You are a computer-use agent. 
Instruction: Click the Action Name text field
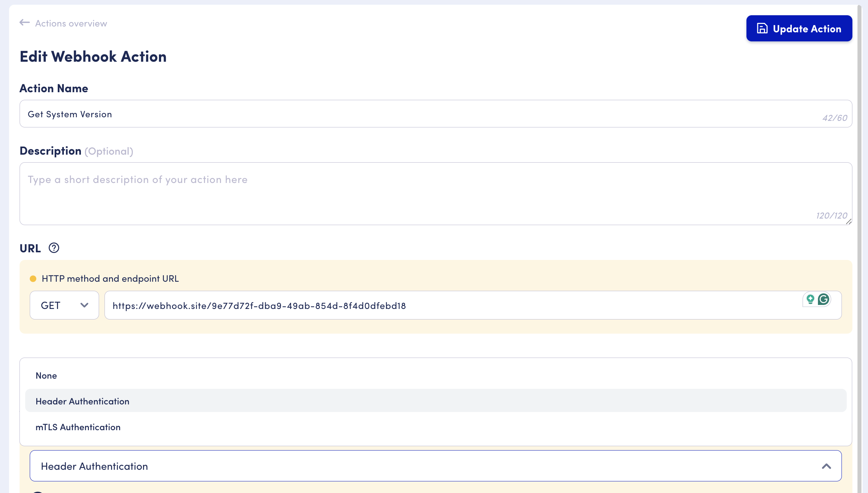pos(399,114)
